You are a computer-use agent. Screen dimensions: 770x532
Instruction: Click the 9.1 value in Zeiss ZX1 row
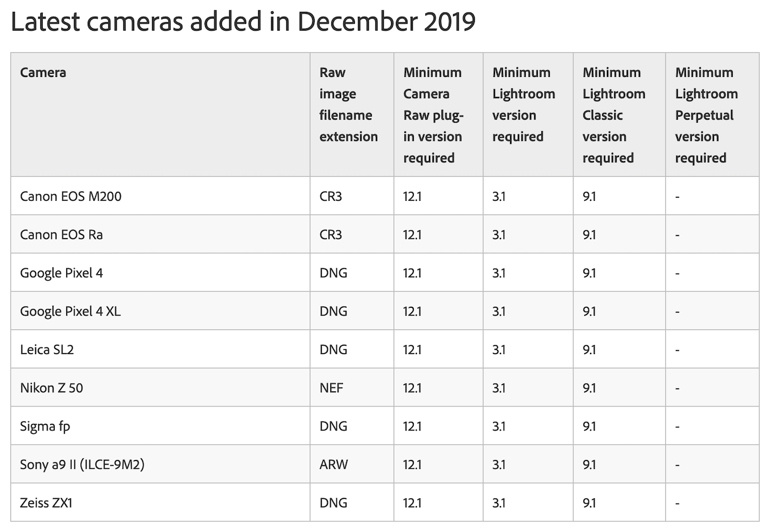589,503
